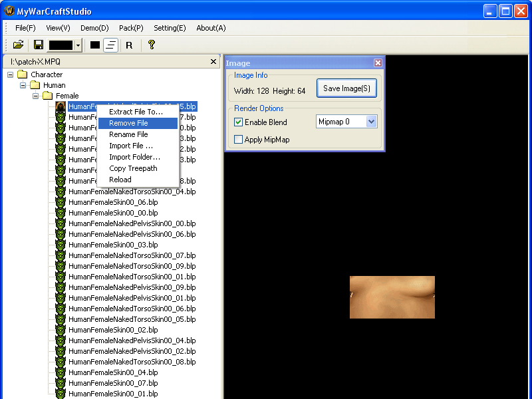Select HumanFemaleNakedTorsoSkin00_05.blp in the tree
This screenshot has width=532, height=399.
(x=132, y=319)
